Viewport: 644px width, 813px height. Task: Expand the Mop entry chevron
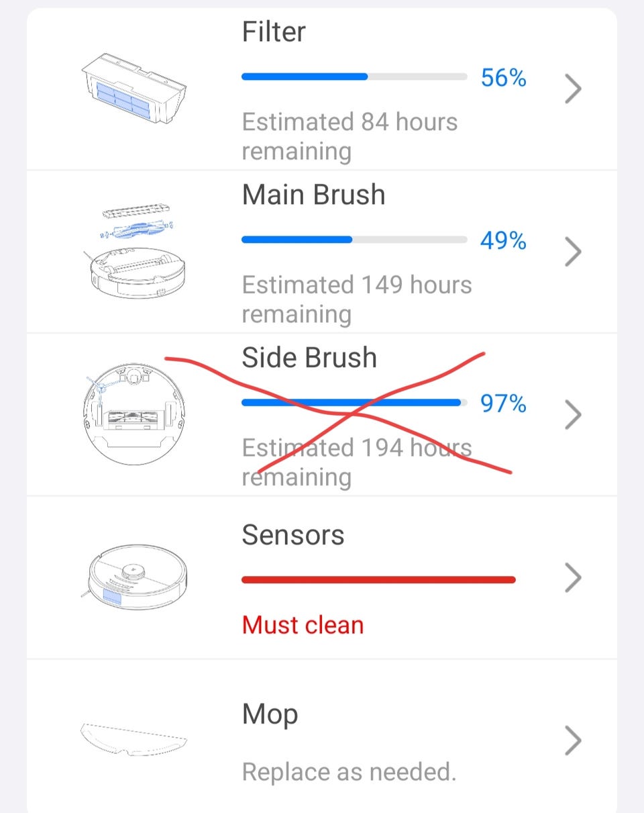pyautogui.click(x=572, y=740)
